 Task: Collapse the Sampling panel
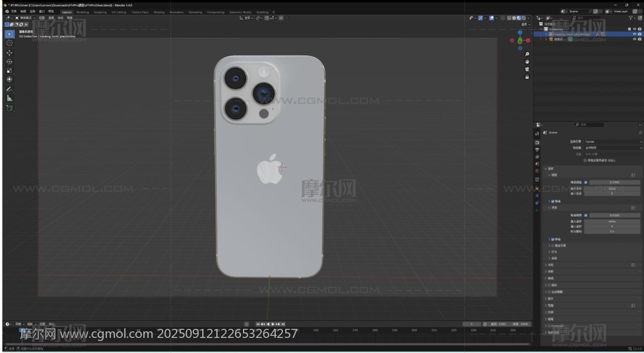545,168
